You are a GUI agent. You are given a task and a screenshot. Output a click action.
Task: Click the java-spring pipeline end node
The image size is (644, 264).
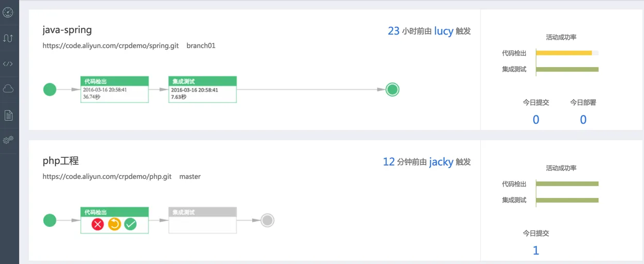point(392,90)
